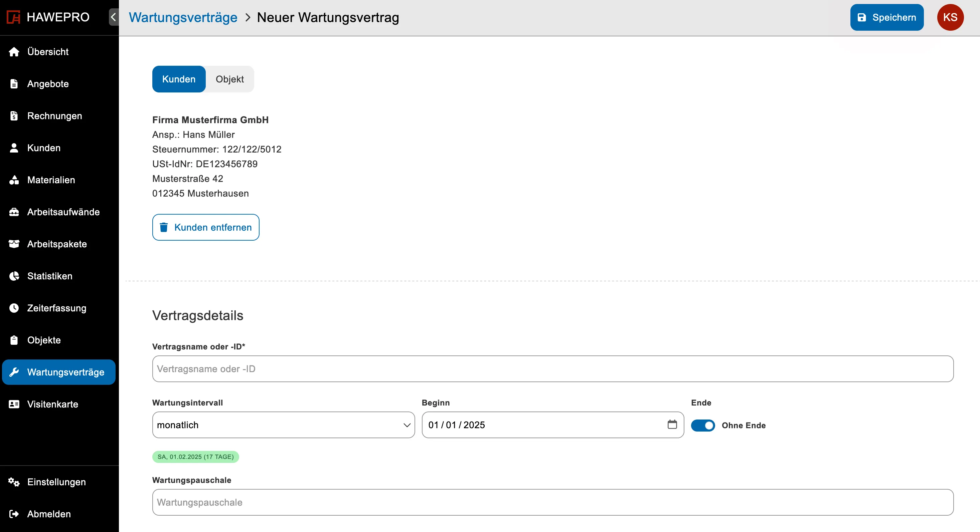Open Übersicht in the sidebar

(58, 52)
